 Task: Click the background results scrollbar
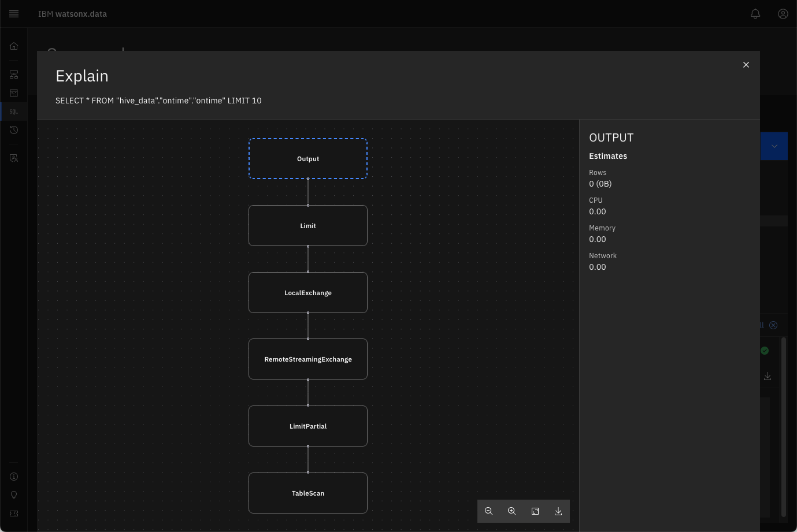tap(784, 427)
